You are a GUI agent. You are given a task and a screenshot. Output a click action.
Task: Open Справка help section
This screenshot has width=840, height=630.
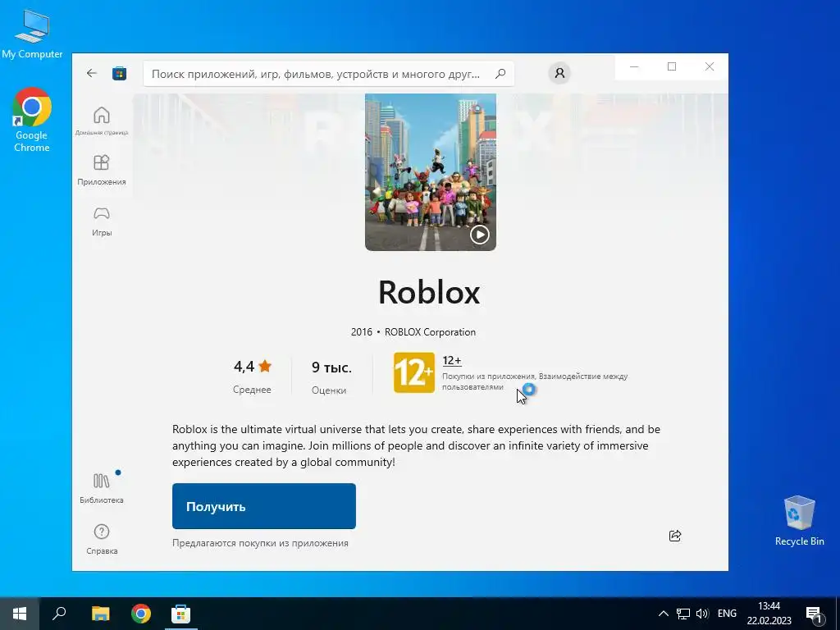[x=102, y=538]
